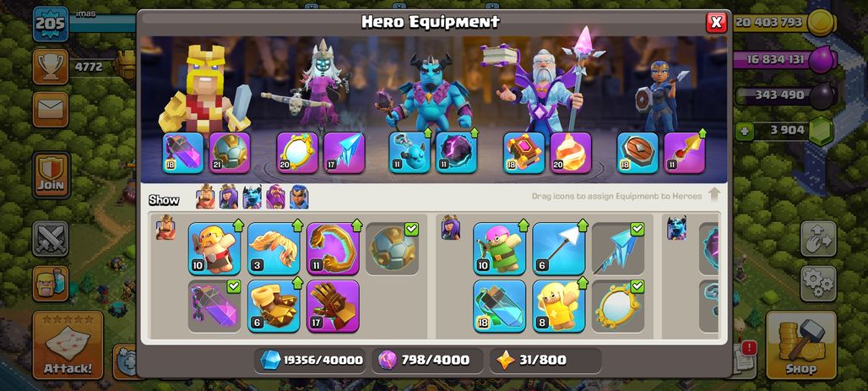Add gems with the green plus

[744, 131]
